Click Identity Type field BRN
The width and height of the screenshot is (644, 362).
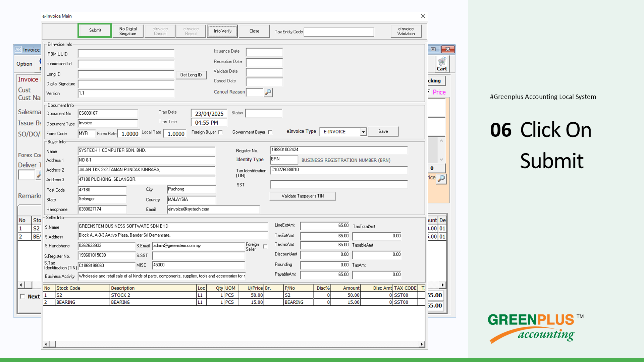pos(284,160)
